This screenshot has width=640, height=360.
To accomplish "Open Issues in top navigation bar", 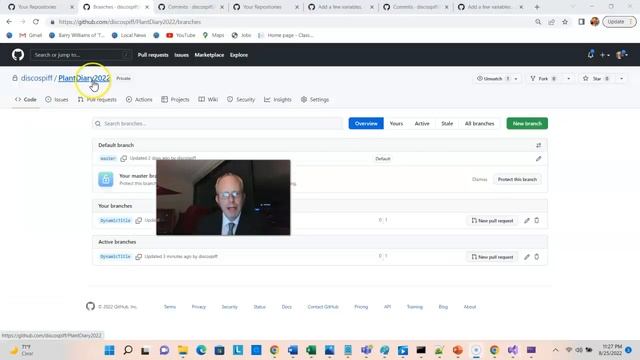I will point(182,55).
